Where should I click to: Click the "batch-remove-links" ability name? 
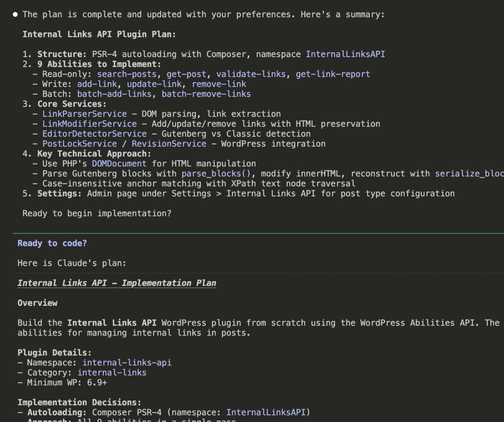pos(206,94)
